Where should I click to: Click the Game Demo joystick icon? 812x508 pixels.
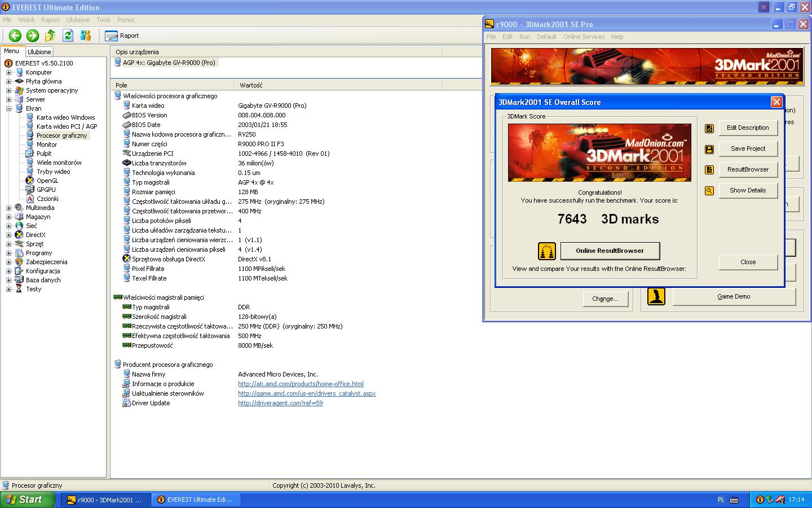tap(656, 296)
